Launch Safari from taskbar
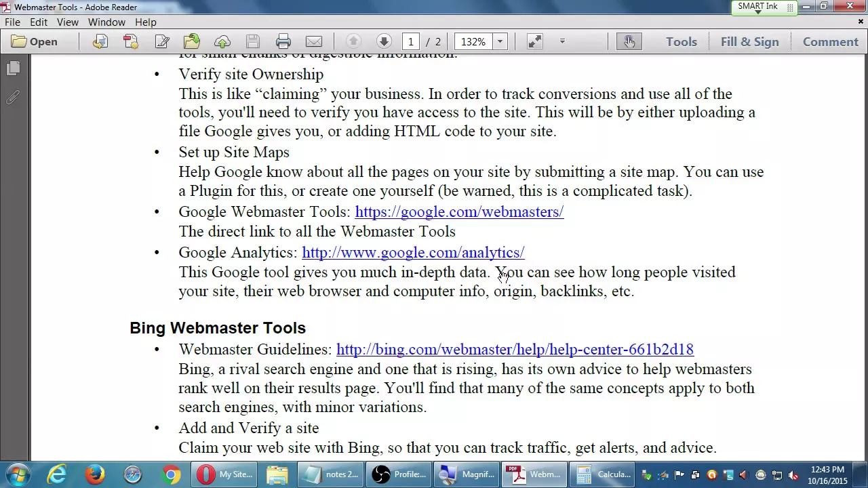Screen dimensions: 868x488 [133, 474]
